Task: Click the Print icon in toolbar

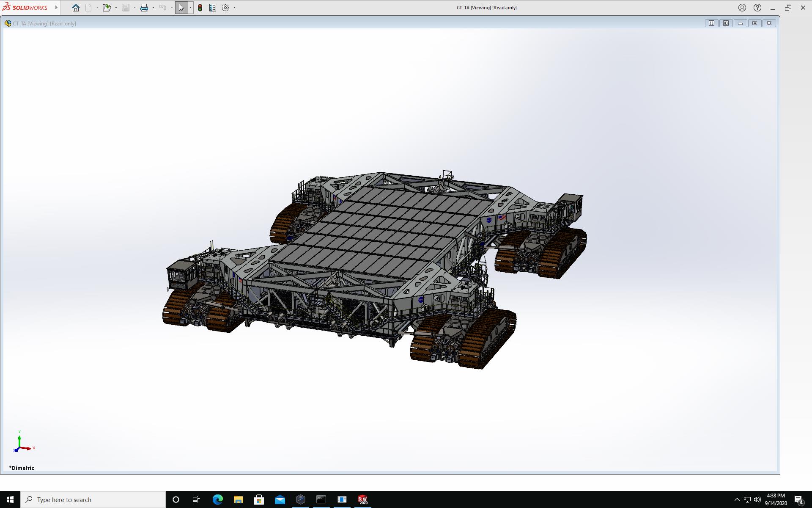Action: pos(144,8)
